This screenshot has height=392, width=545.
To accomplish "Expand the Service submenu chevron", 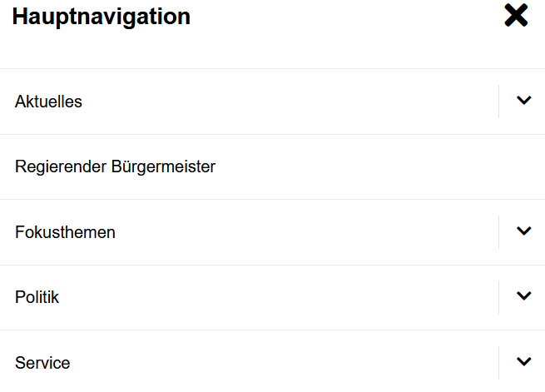I will click(523, 361).
